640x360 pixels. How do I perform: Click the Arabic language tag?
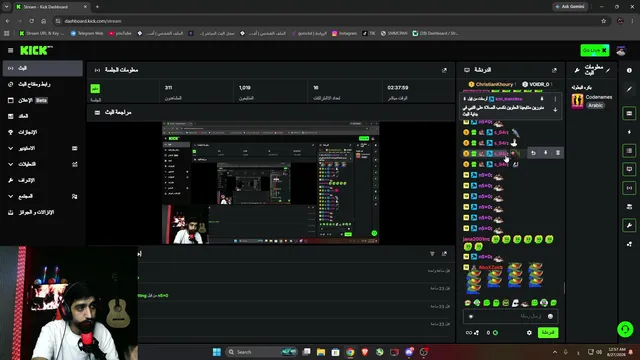(595, 105)
